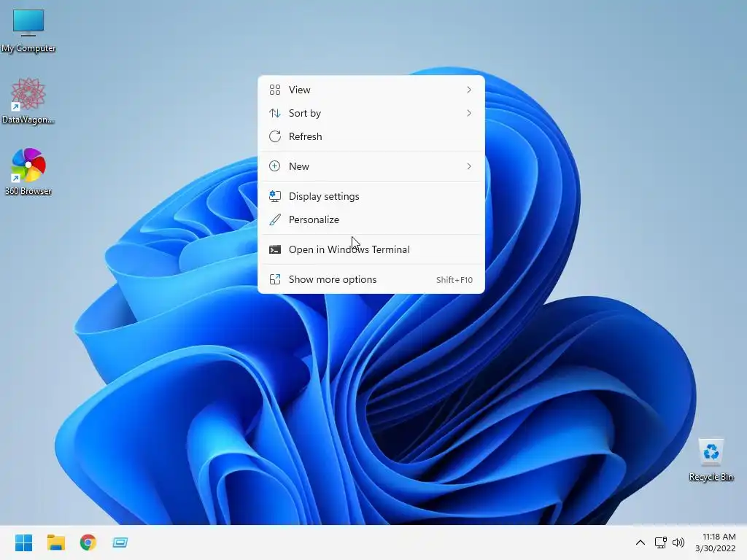The height and width of the screenshot is (560, 747).
Task: Open the network status tray icon
Action: click(660, 542)
